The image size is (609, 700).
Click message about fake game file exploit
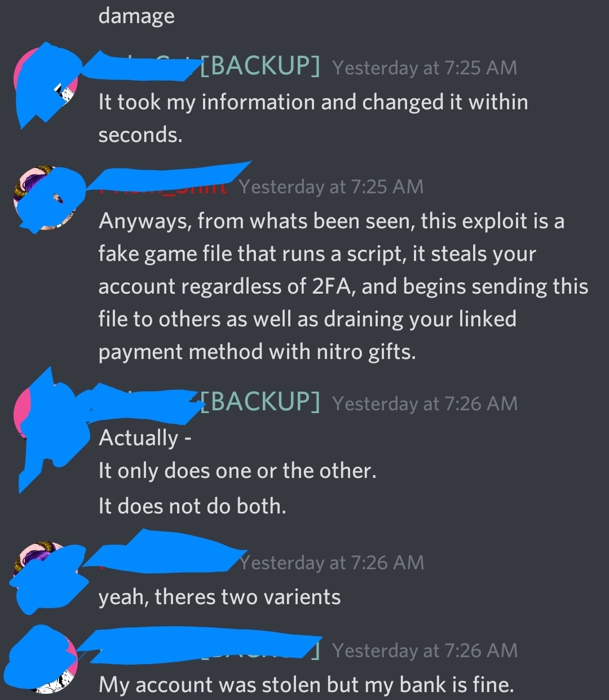coord(343,286)
